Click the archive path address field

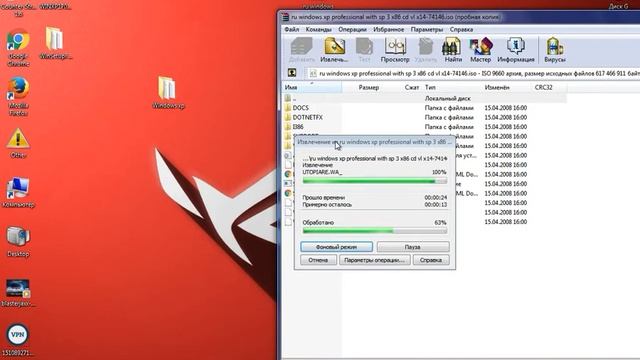point(473,73)
